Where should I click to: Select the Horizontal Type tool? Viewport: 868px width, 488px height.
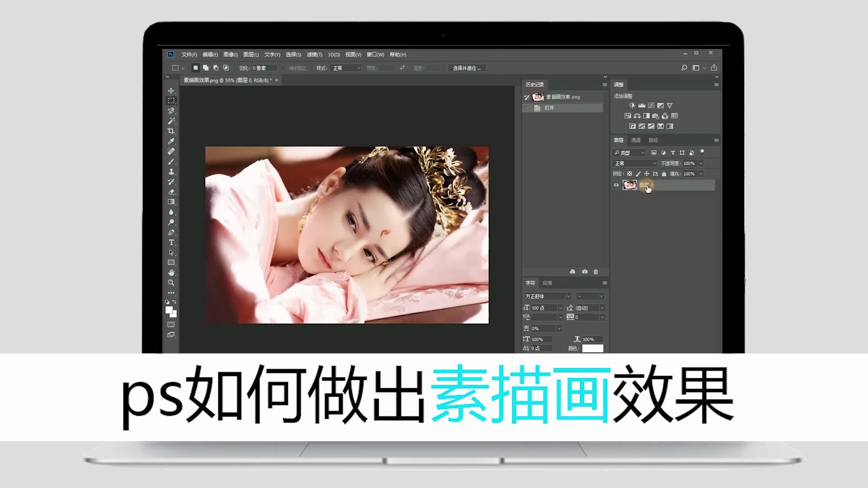pos(172,242)
